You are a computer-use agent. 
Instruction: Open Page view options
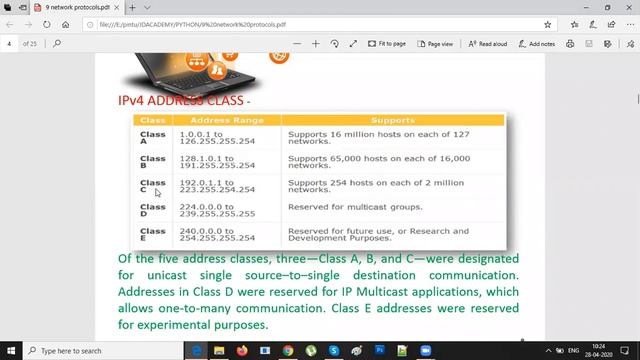(x=435, y=44)
